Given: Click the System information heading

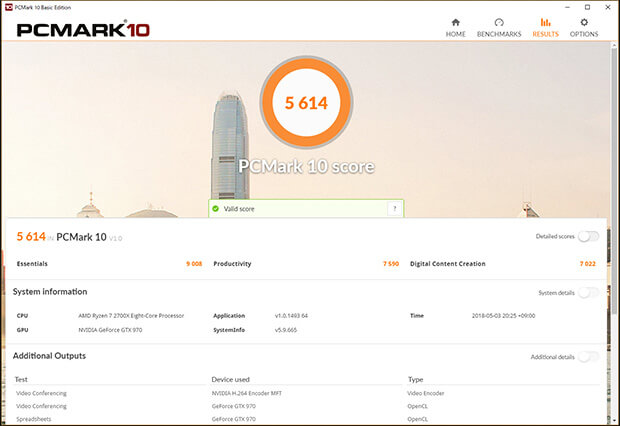Looking at the screenshot, I should tap(50, 292).
